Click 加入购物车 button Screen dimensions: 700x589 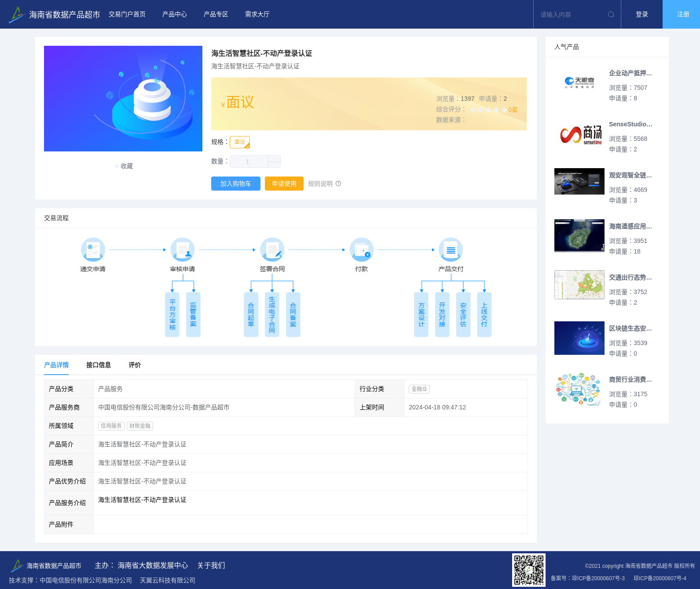[236, 184]
